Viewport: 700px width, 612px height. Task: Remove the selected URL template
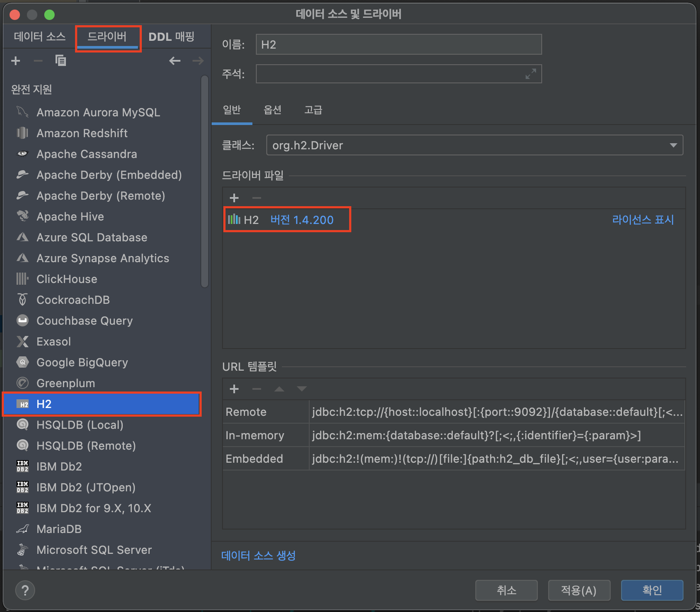coord(257,389)
